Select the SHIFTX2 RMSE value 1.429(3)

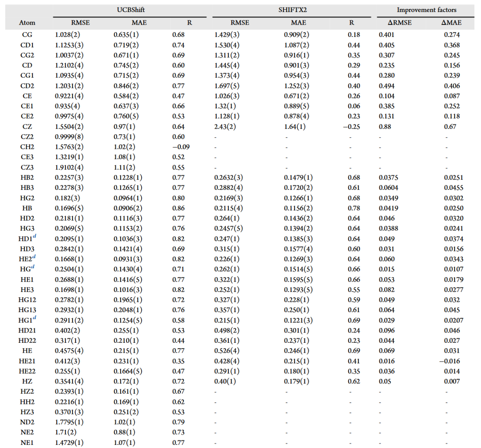[x=227, y=35]
